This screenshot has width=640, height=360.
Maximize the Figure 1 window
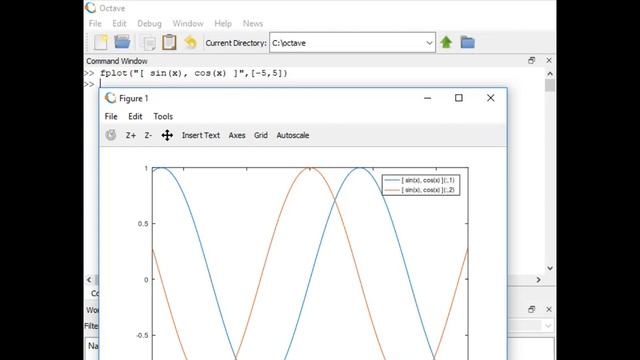point(459,98)
